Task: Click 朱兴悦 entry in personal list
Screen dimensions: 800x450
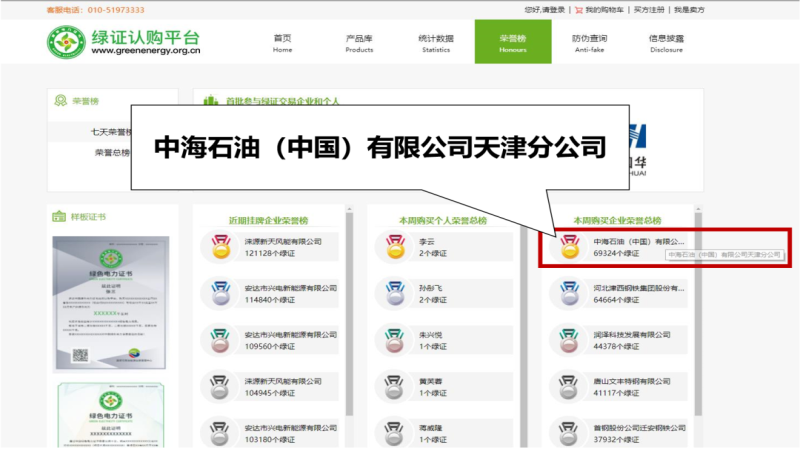Action: 431,335
